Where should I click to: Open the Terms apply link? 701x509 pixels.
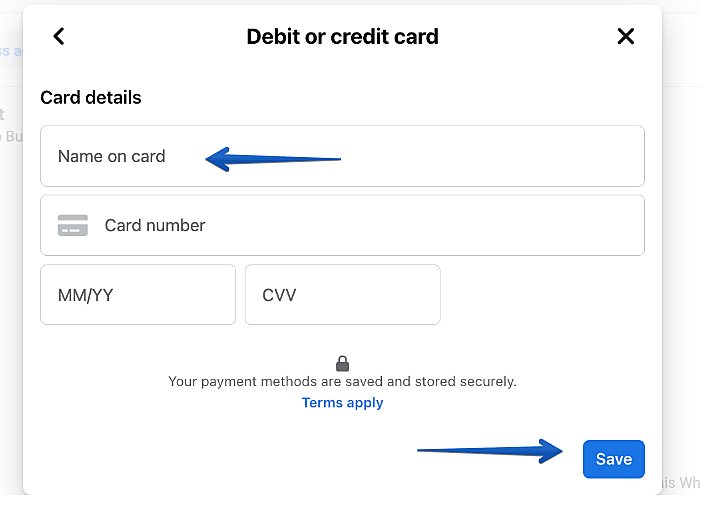click(x=343, y=403)
